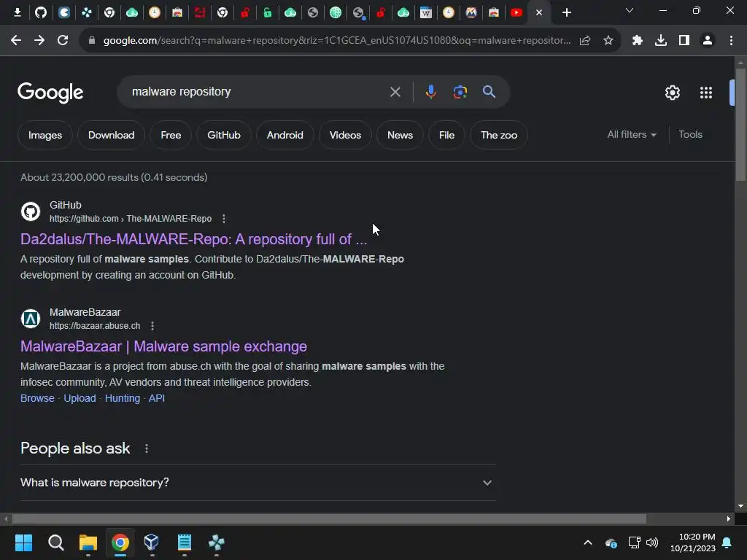
Task: Open the All filters dropdown
Action: 632,135
